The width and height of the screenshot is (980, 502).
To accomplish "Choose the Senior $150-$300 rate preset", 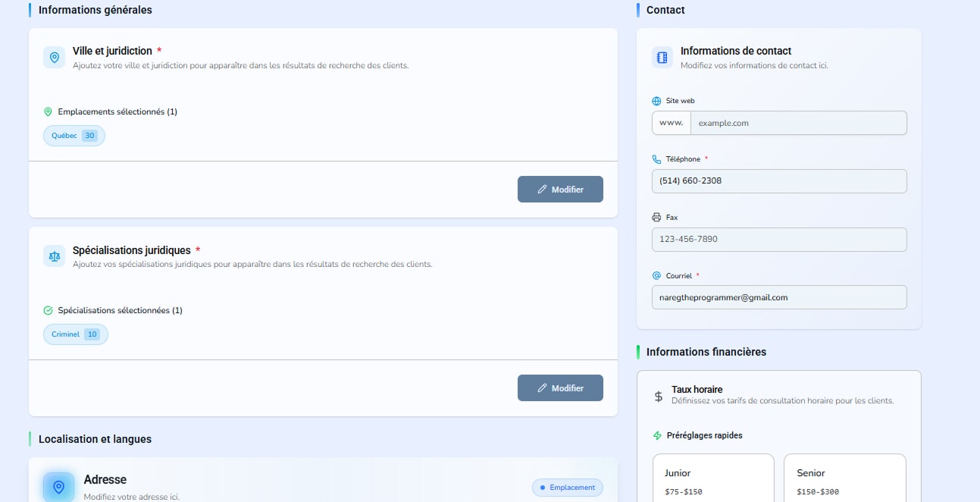I will [844, 479].
